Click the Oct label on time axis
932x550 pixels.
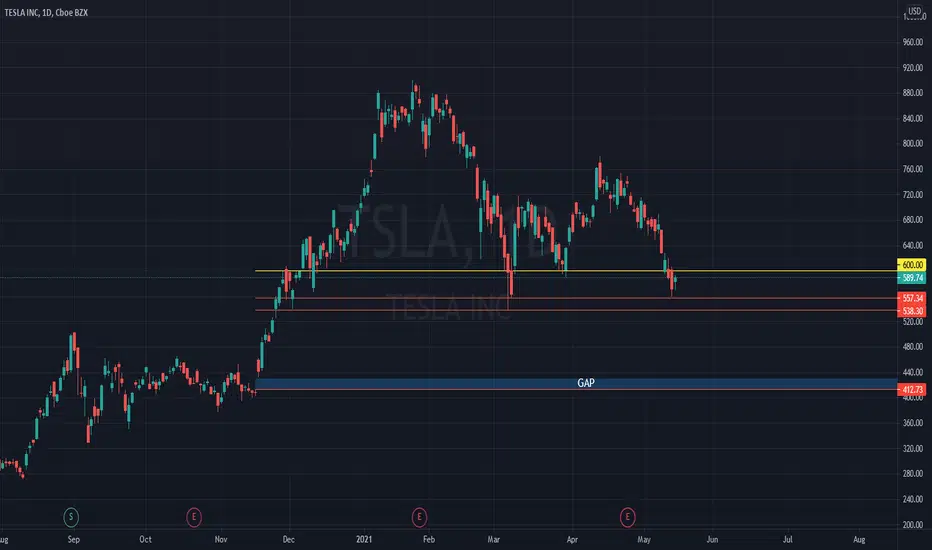point(145,539)
